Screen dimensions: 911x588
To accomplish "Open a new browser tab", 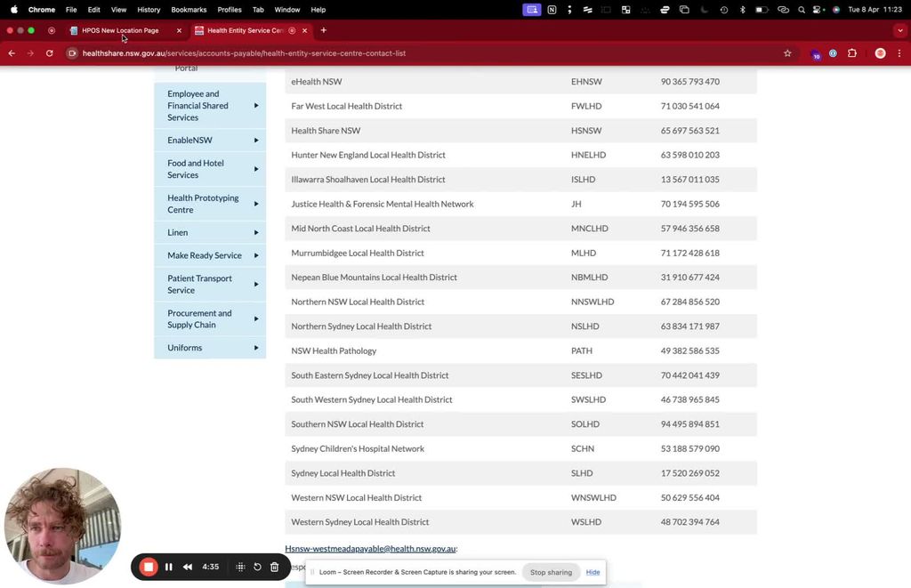I will pyautogui.click(x=324, y=30).
